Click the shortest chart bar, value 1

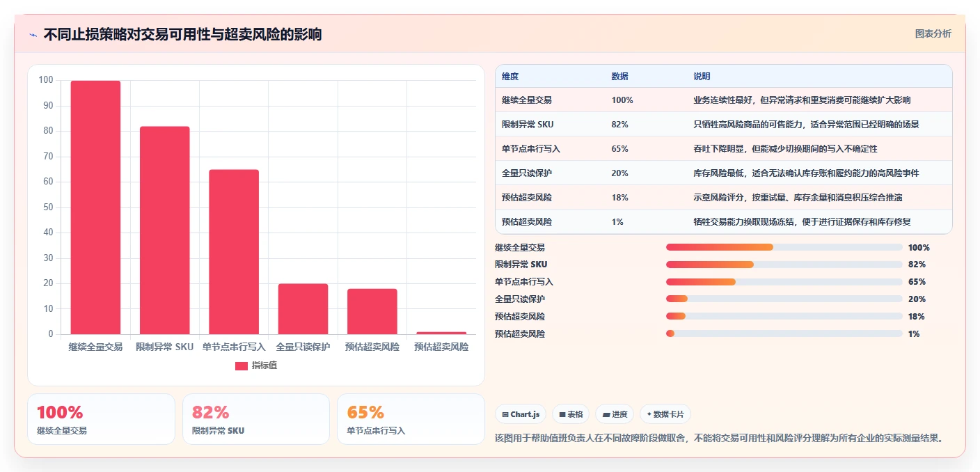tap(441, 333)
